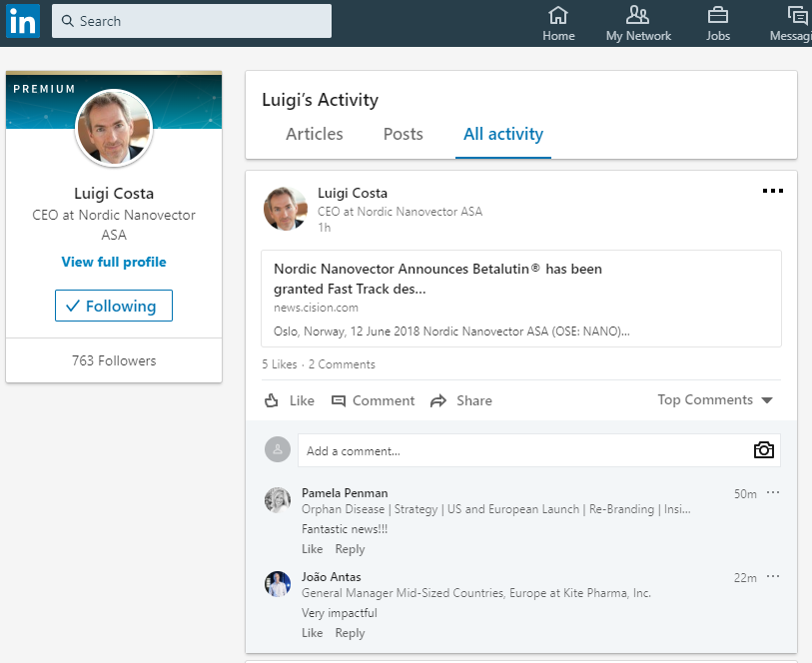The height and width of the screenshot is (663, 812).
Task: Select the All activity tab
Action: pos(503,134)
